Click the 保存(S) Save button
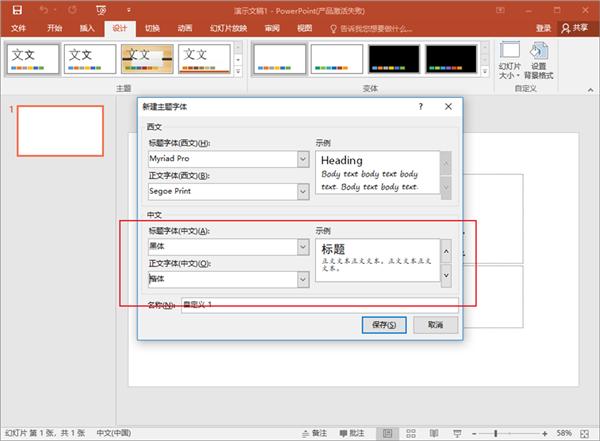The height and width of the screenshot is (441, 600). pos(384,325)
